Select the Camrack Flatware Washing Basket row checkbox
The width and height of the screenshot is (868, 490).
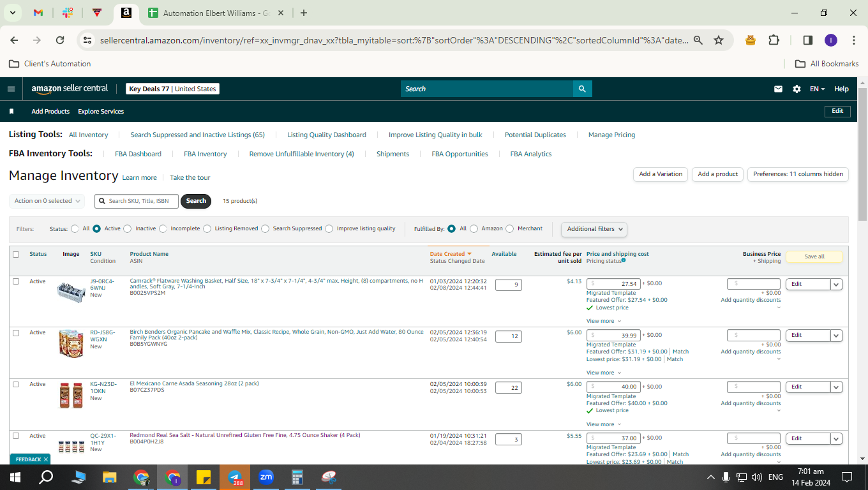(16, 281)
